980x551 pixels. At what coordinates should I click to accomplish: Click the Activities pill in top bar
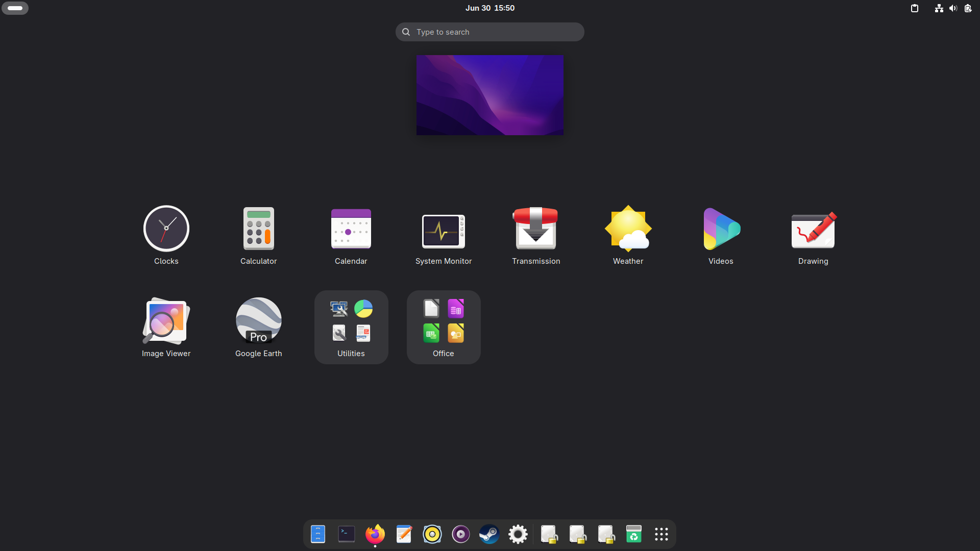click(x=15, y=8)
